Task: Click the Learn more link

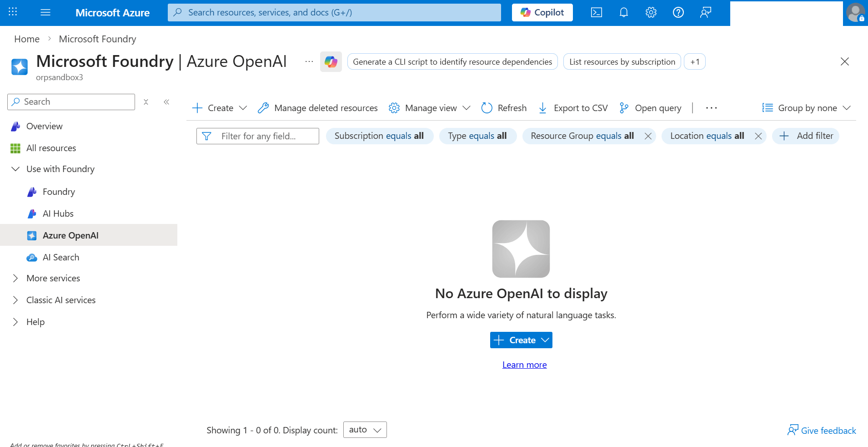Action: 524,364
